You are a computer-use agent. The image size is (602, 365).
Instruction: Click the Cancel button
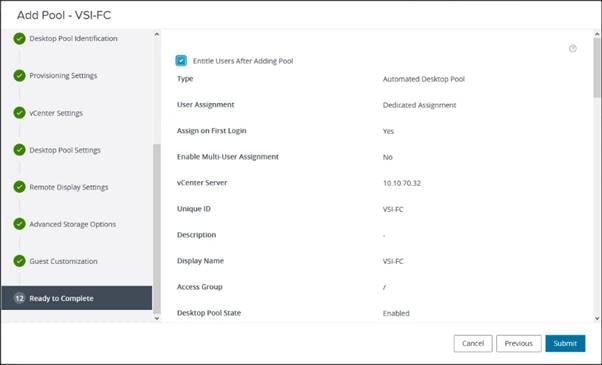click(x=473, y=344)
